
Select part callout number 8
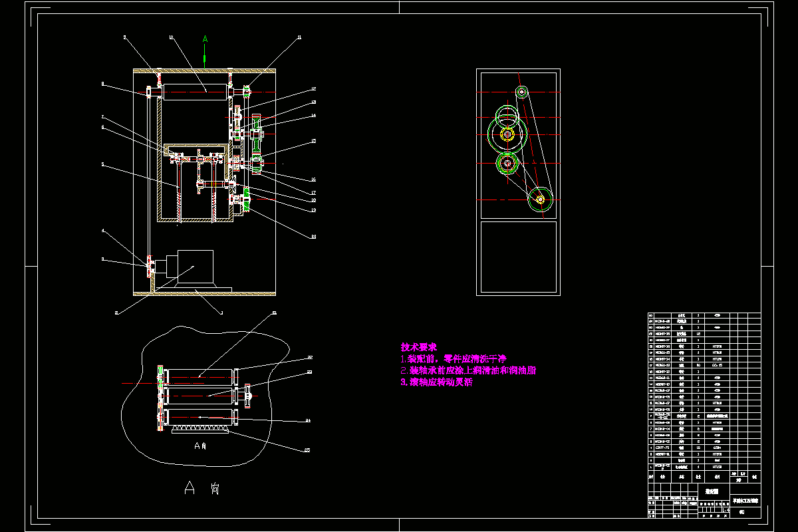tap(102, 84)
